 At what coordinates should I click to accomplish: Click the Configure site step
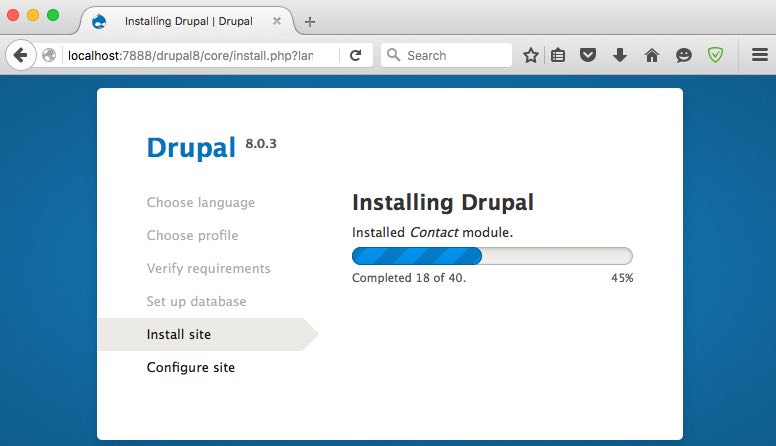pos(191,368)
